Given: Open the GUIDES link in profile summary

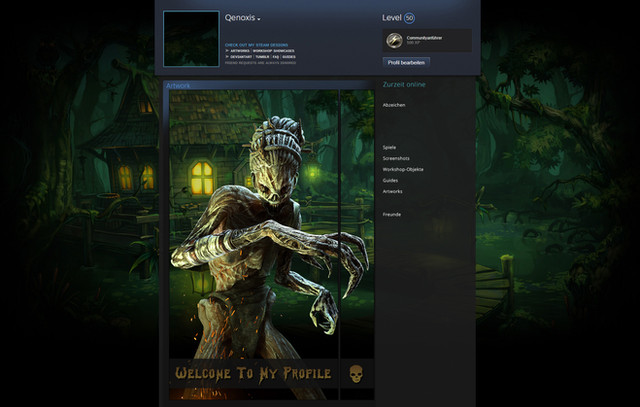Looking at the screenshot, I should point(289,57).
